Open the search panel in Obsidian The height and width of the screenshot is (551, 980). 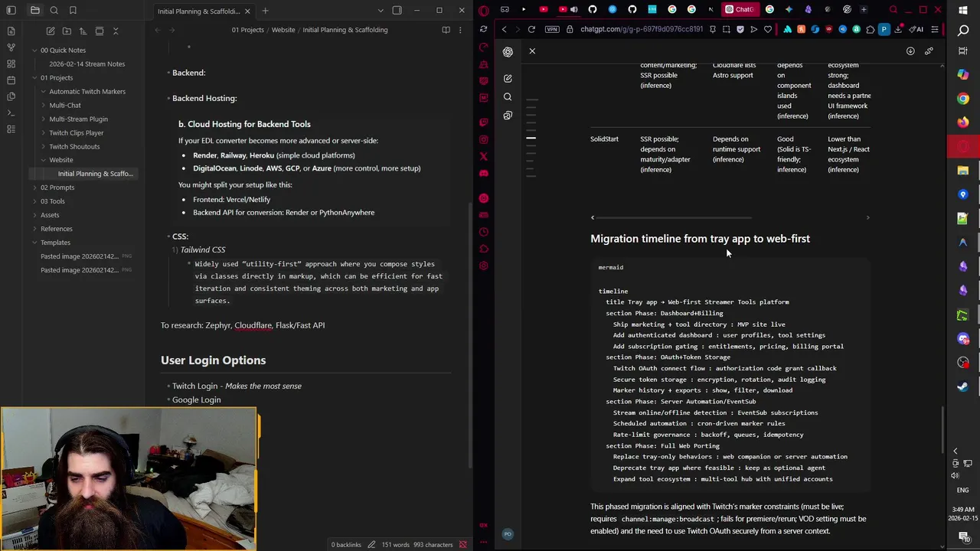[54, 10]
